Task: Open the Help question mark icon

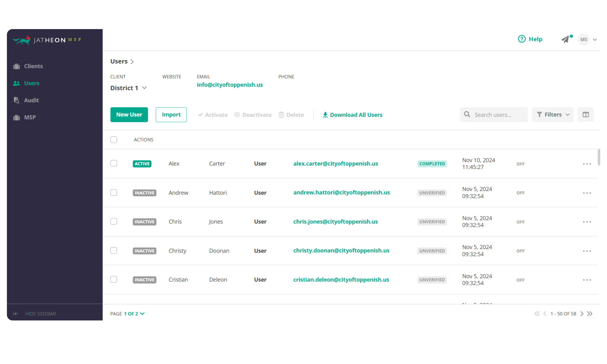Action: 521,39
